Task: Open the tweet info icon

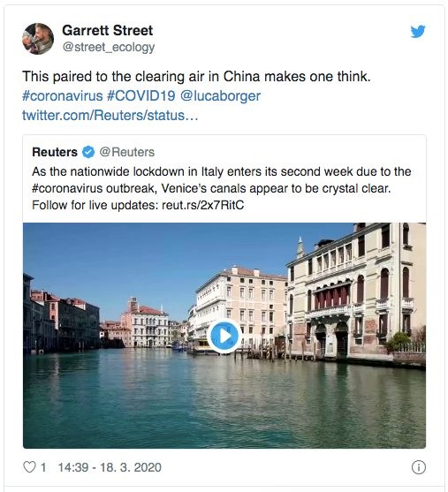Action: [419, 467]
